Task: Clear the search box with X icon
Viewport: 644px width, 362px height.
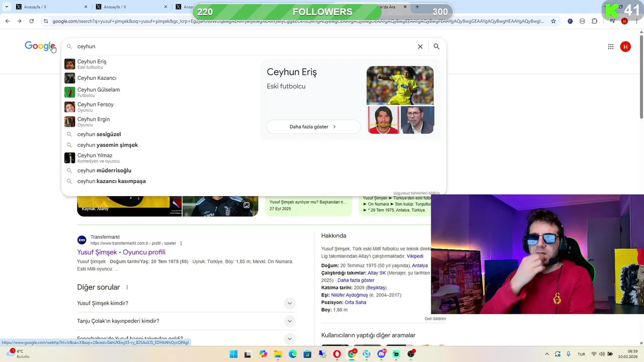Action: [420, 46]
